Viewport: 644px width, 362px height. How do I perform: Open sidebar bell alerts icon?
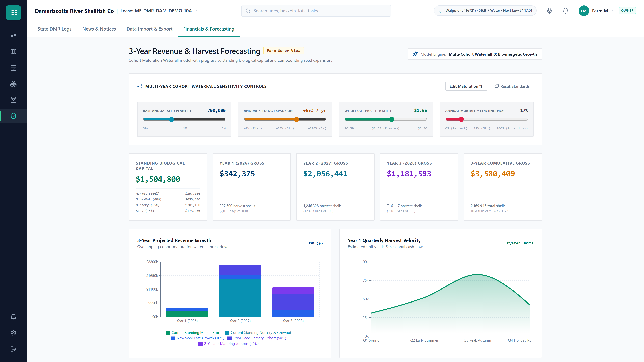pyautogui.click(x=13, y=317)
